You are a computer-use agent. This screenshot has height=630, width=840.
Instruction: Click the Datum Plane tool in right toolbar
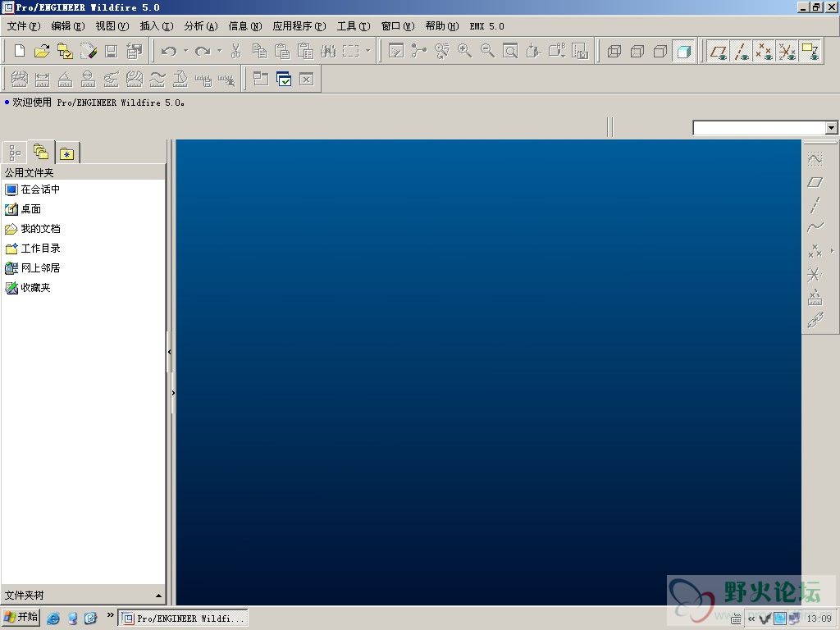(815, 182)
